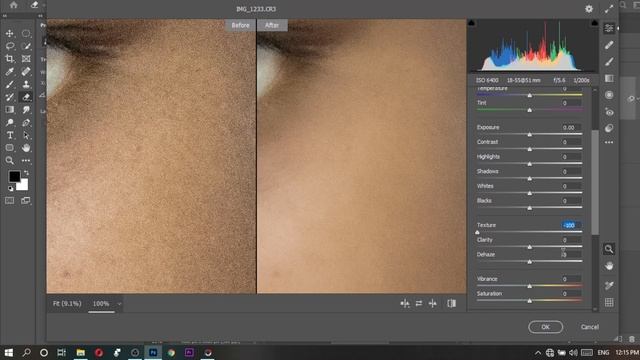Click the Exposure slider handle
Viewport: 640px width, 360px height.
click(x=529, y=134)
